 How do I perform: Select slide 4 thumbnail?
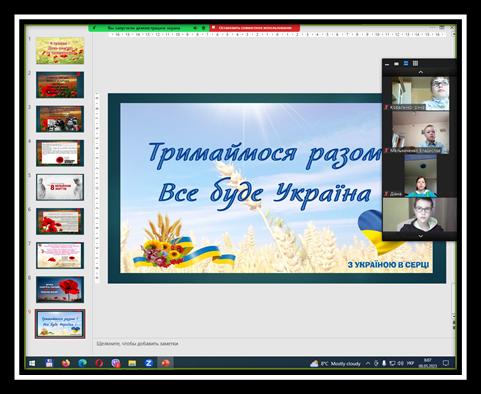point(60,153)
